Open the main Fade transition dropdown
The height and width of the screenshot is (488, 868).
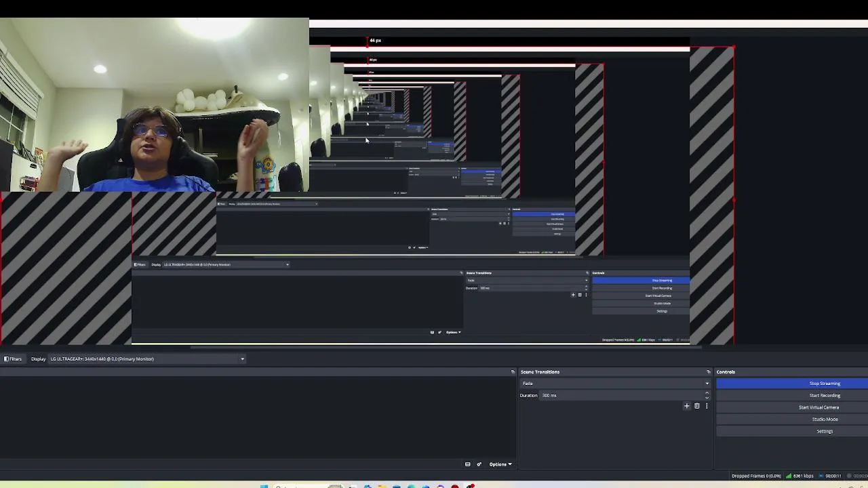pyautogui.click(x=615, y=384)
